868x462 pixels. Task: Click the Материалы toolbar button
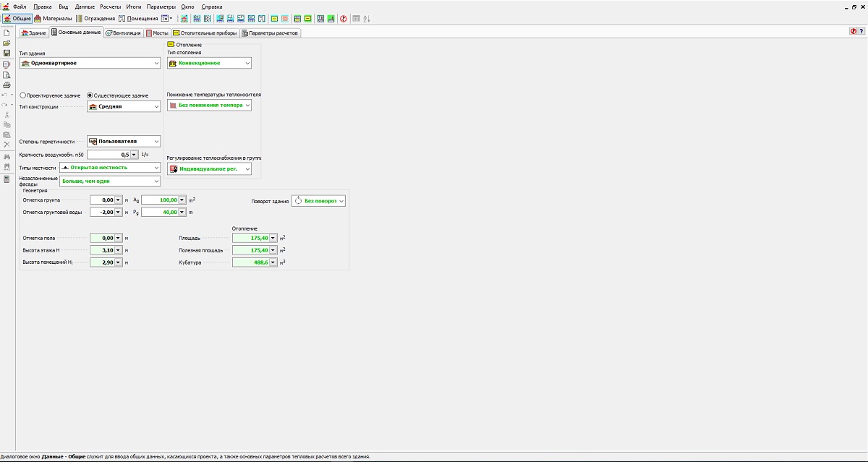tap(54, 18)
